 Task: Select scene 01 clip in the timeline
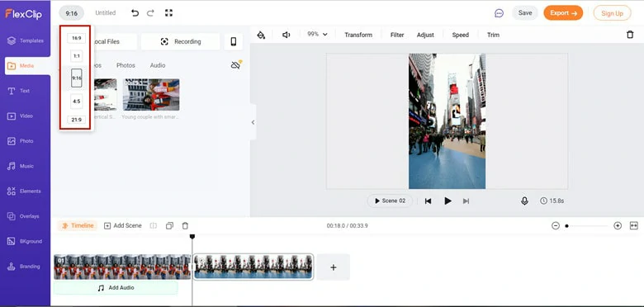tap(122, 267)
